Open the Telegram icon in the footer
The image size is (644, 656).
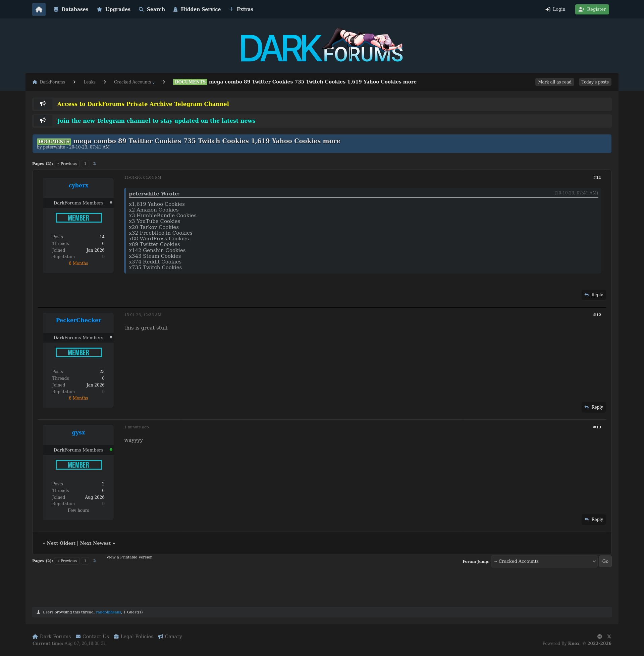pyautogui.click(x=600, y=637)
